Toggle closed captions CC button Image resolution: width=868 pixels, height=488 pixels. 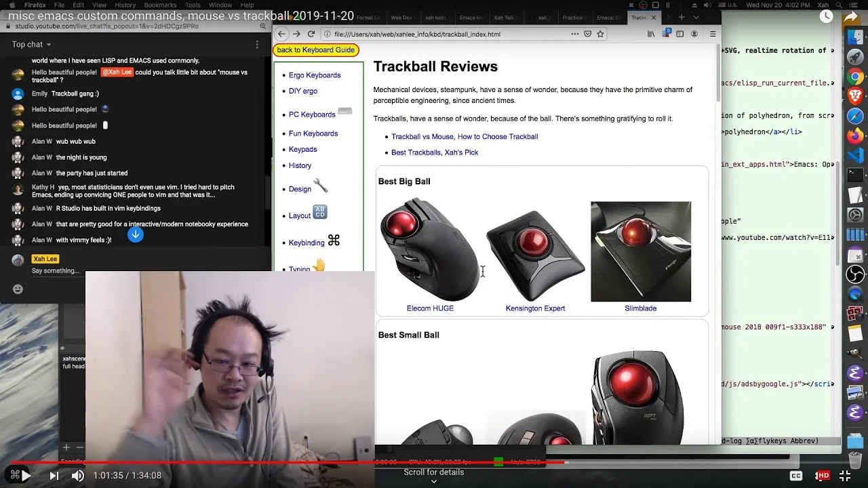pyautogui.click(x=796, y=476)
